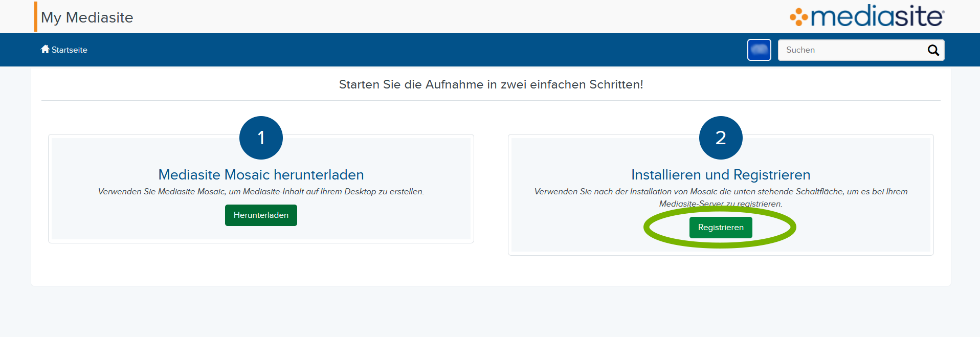Viewport: 980px width, 337px height.
Task: Click the Startseite home icon
Action: [45, 49]
